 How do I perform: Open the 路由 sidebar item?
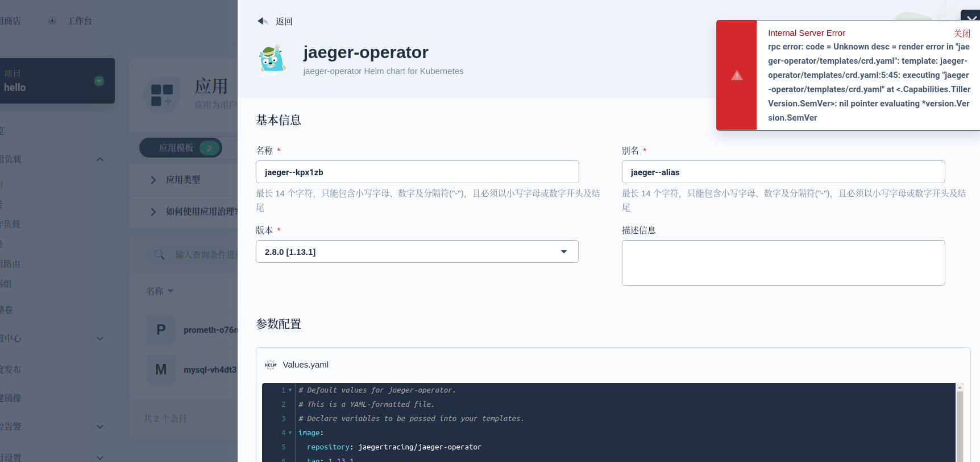coord(10,264)
